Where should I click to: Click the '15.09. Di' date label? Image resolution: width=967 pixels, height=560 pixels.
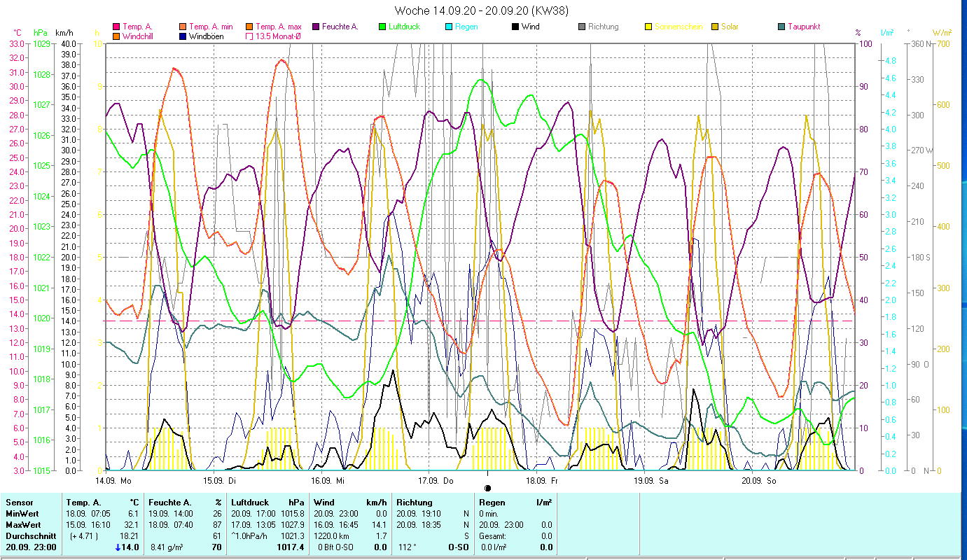click(x=219, y=481)
